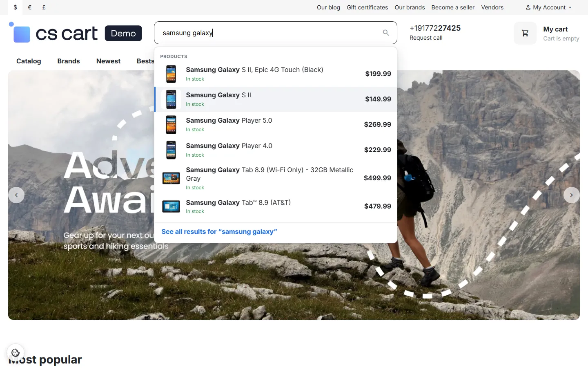Open Our brands link

(x=410, y=7)
